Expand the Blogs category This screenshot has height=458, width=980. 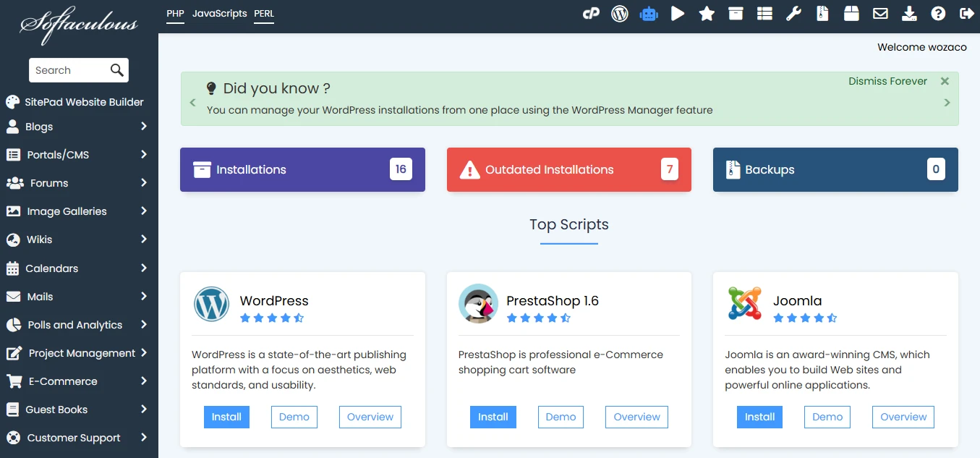coord(144,127)
